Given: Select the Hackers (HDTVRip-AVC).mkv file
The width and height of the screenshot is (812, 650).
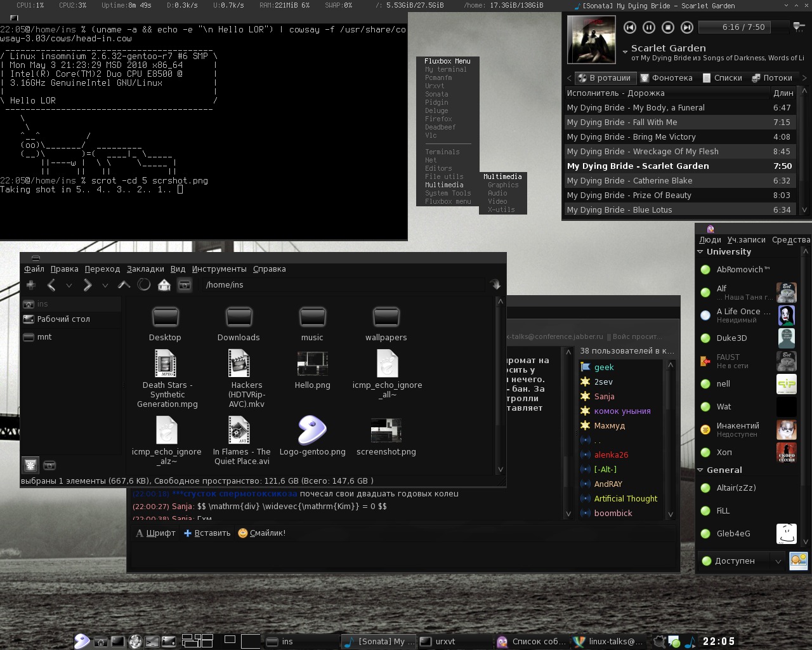Looking at the screenshot, I should pyautogui.click(x=246, y=379).
